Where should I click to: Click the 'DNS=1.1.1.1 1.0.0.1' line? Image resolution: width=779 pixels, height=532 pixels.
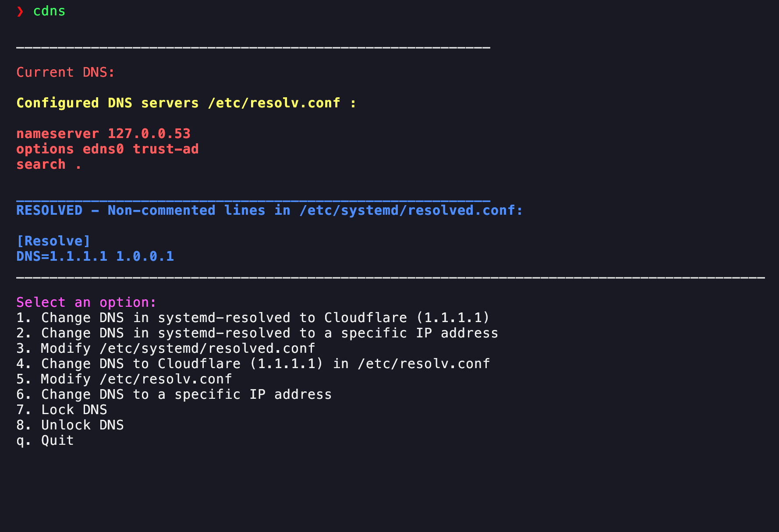click(x=95, y=256)
